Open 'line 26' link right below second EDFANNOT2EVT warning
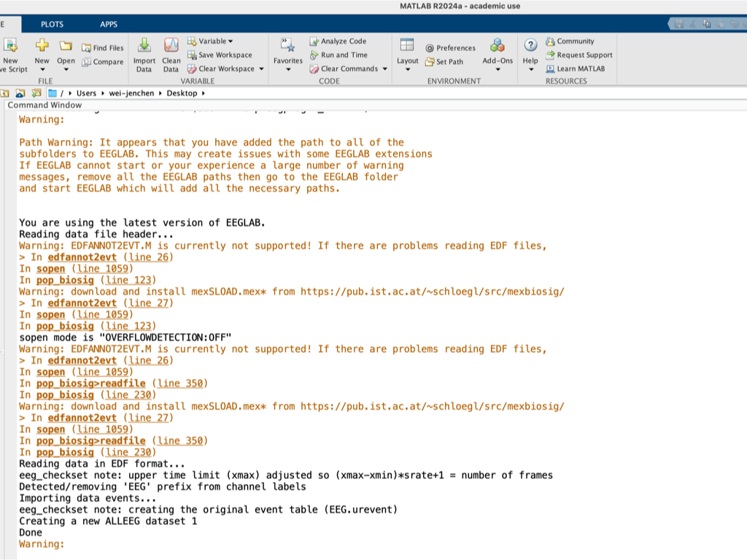Viewport: 747px width, 560px height. coord(149,360)
